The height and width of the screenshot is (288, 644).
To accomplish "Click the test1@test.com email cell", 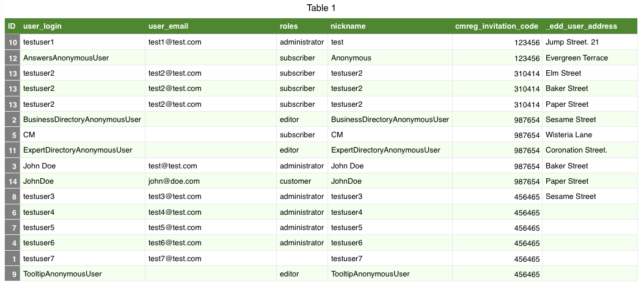I will pos(175,42).
